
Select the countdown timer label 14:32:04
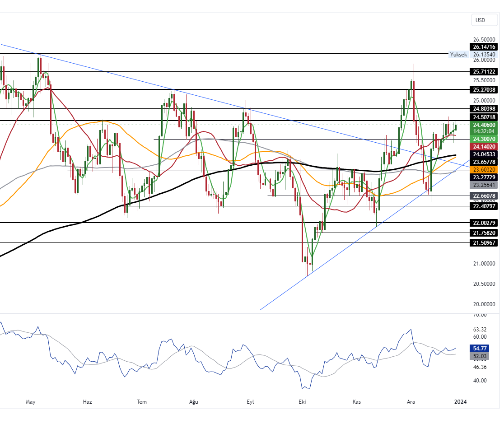click(483, 131)
